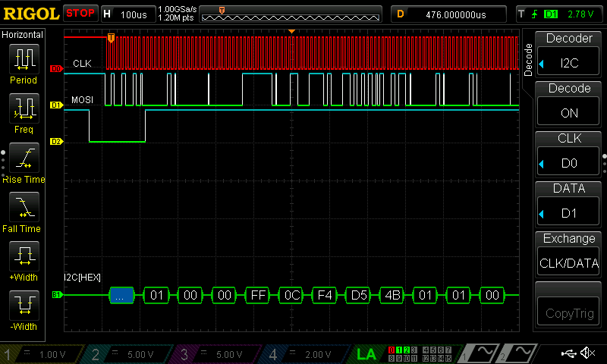Click the orange trigger T marker on waveform
Screen dimensions: 607x364
[111, 38]
